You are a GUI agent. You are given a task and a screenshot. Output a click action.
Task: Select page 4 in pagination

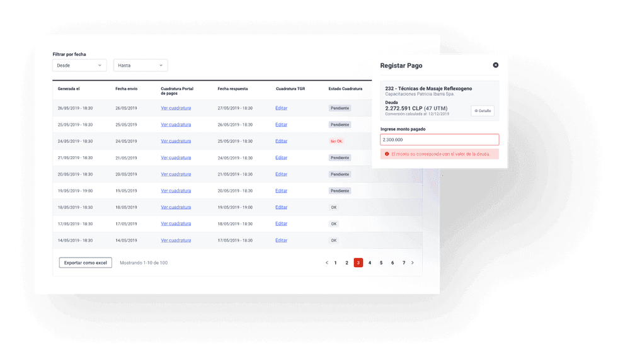pyautogui.click(x=370, y=263)
